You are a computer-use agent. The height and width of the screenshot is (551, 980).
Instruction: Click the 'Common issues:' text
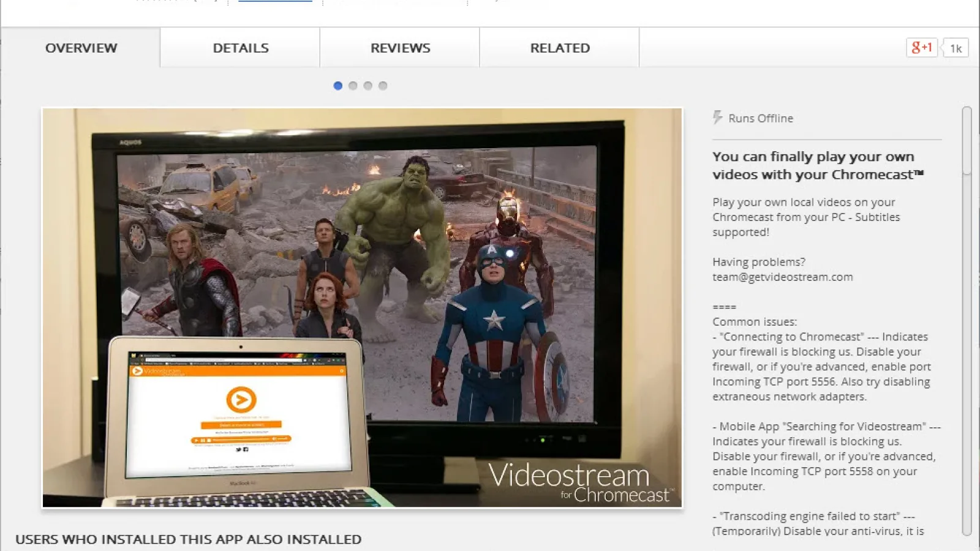(755, 322)
